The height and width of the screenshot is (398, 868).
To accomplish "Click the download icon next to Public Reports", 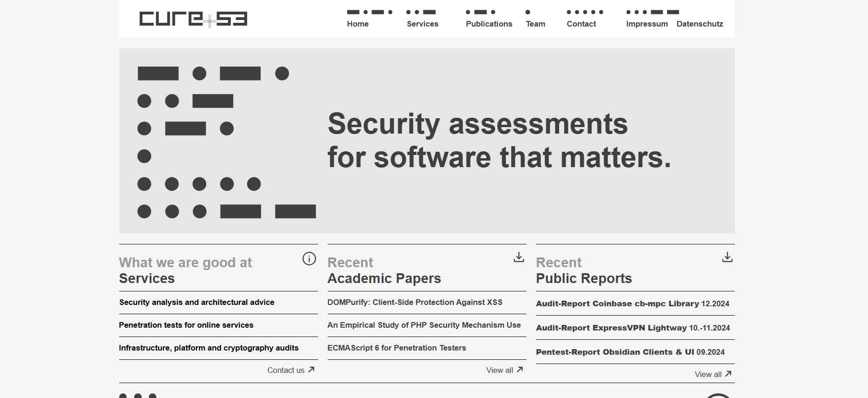I will point(727,257).
